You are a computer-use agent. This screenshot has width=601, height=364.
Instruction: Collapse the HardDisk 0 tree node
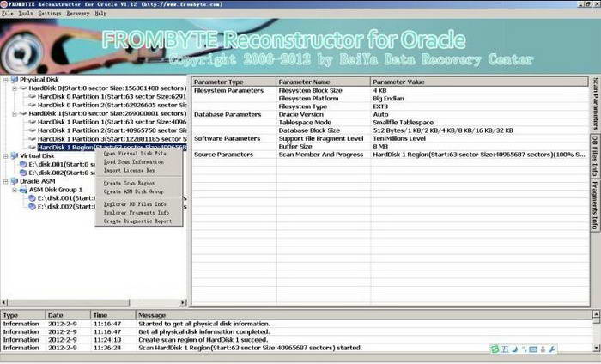coord(15,88)
